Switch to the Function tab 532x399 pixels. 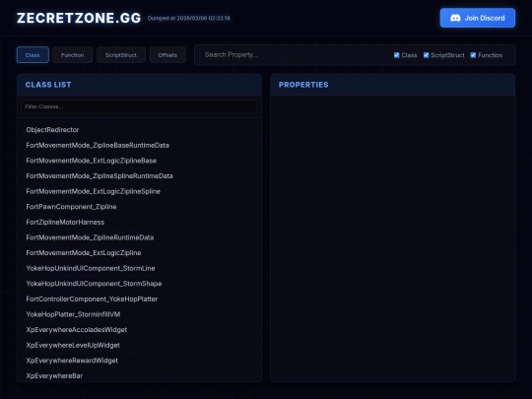(72, 55)
